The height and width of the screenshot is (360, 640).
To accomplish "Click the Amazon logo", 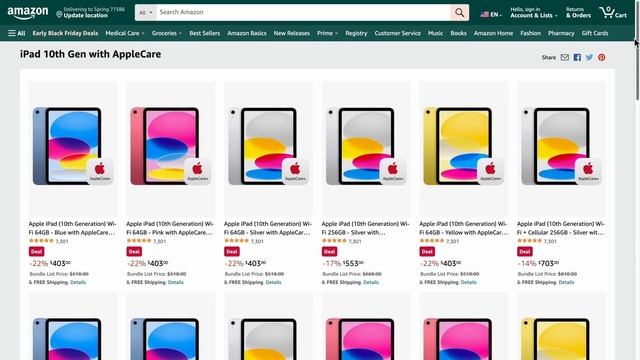I will coord(27,13).
